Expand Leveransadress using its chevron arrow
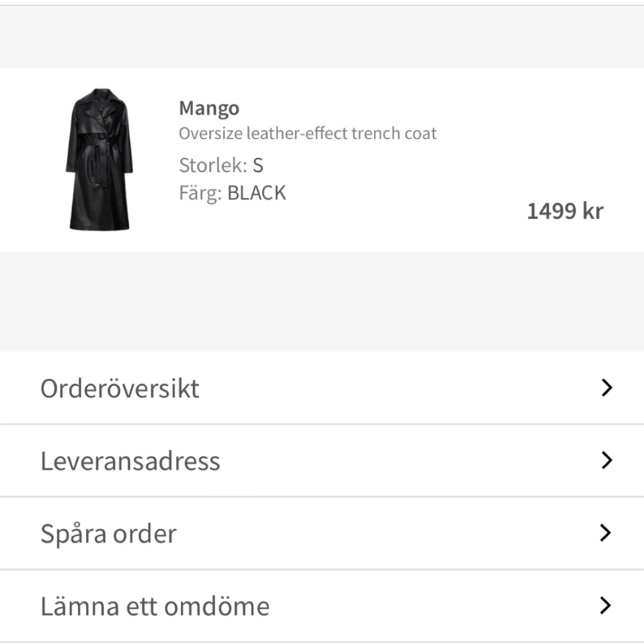 coord(607,460)
